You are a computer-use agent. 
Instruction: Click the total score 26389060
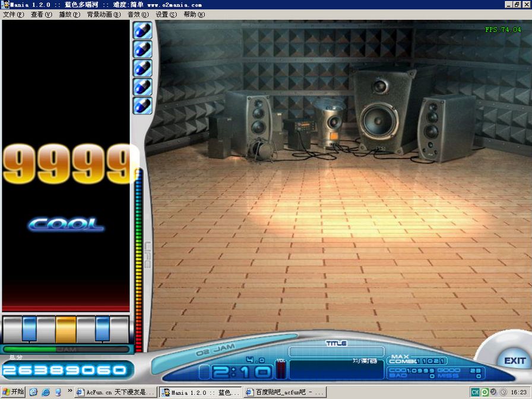[64, 370]
